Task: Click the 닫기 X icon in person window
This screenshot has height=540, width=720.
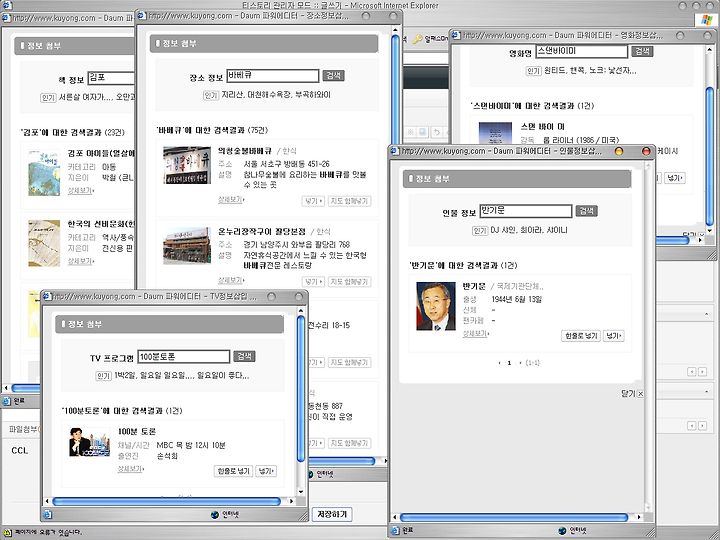Action: (x=641, y=394)
